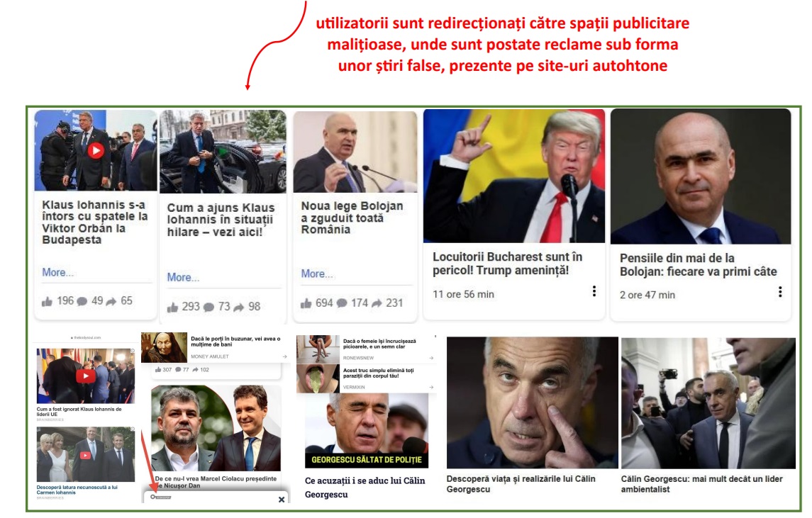812x518 pixels.
Task: Click the Iohannis beside black car photo
Action: coord(223,152)
